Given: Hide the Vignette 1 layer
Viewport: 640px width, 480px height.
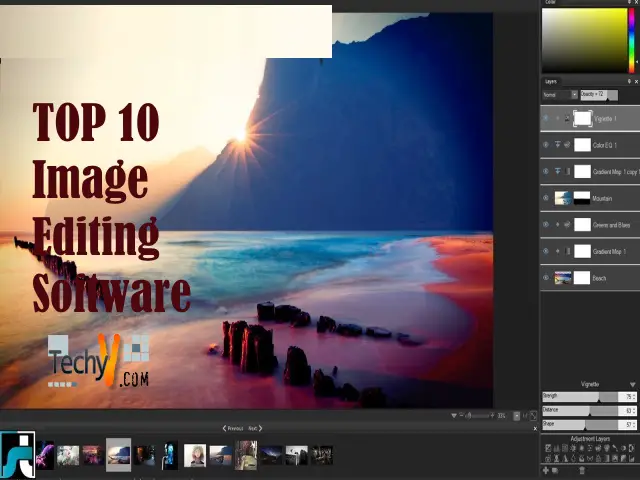Looking at the screenshot, I should point(546,119).
